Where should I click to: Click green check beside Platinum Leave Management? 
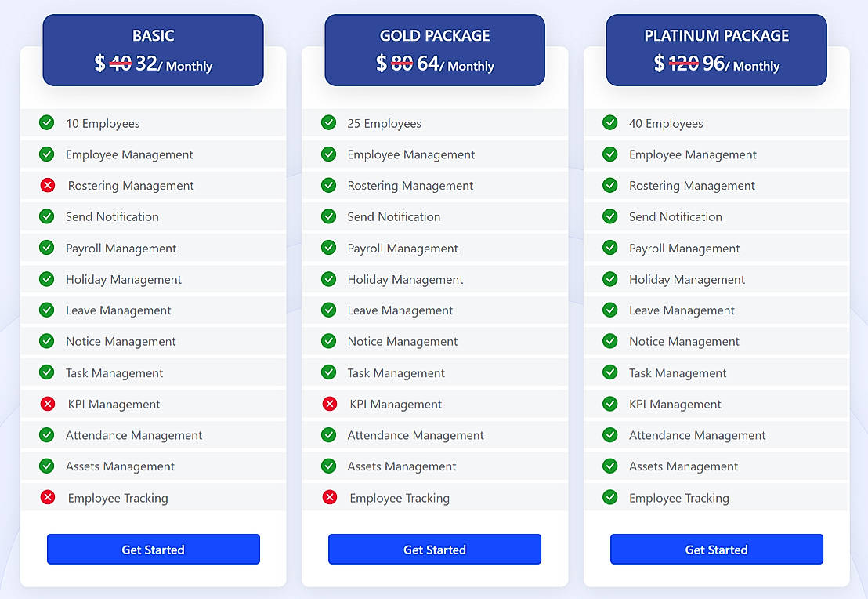coord(610,310)
